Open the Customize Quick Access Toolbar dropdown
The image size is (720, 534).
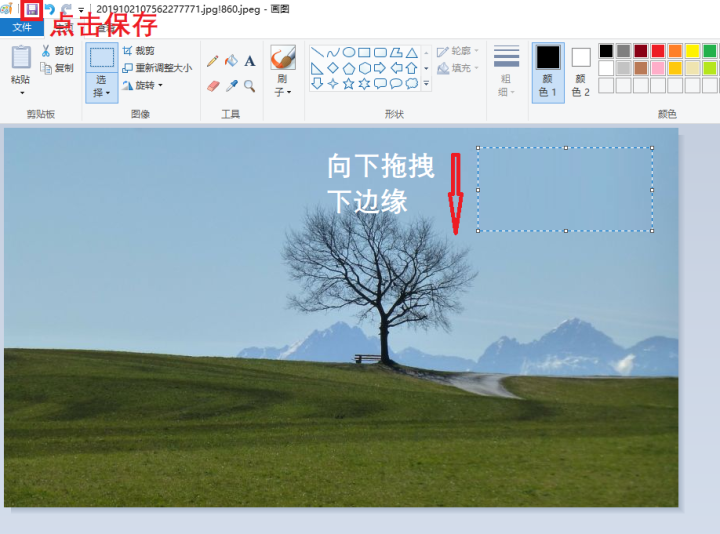[81, 10]
